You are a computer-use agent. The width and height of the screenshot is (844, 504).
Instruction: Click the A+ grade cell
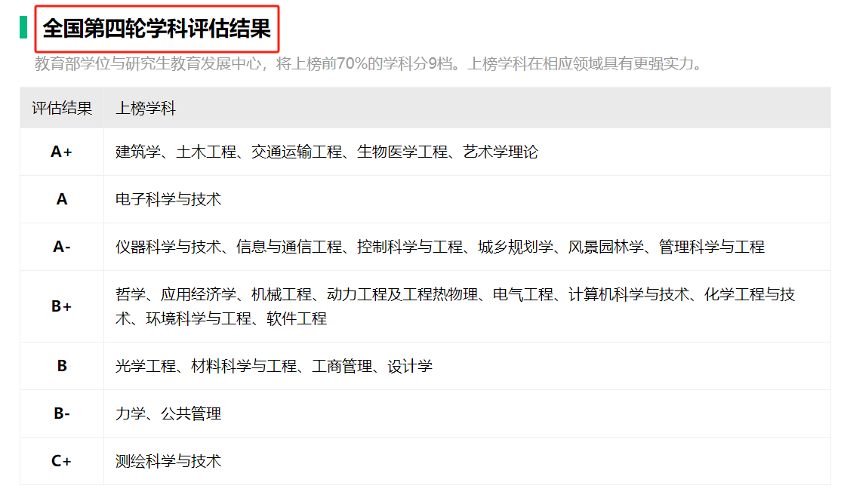[x=62, y=152]
